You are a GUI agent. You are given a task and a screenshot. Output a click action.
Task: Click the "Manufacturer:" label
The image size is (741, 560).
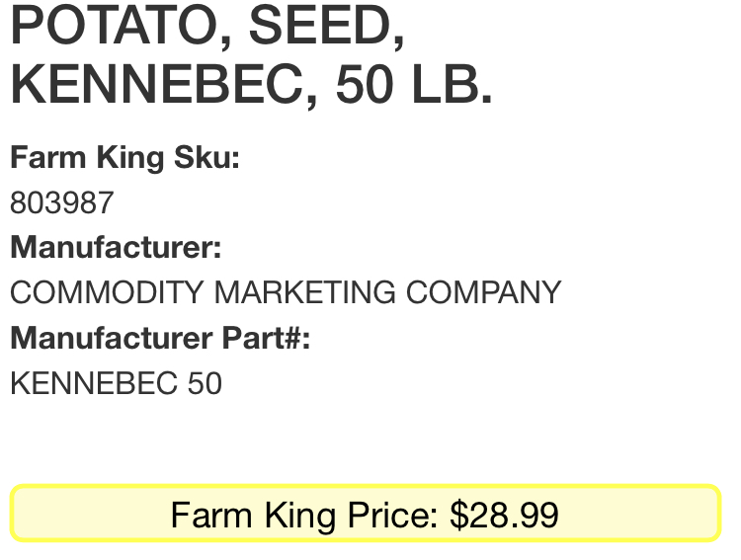coord(116,247)
